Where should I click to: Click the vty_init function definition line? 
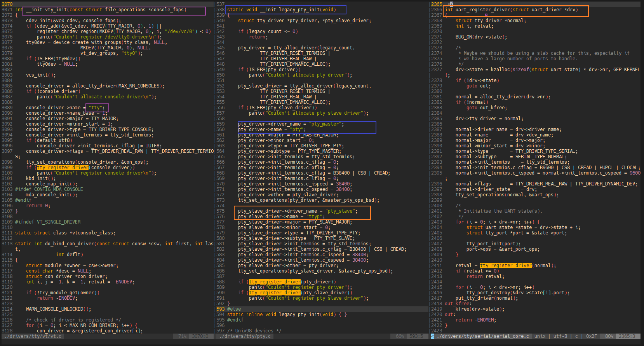(x=101, y=10)
